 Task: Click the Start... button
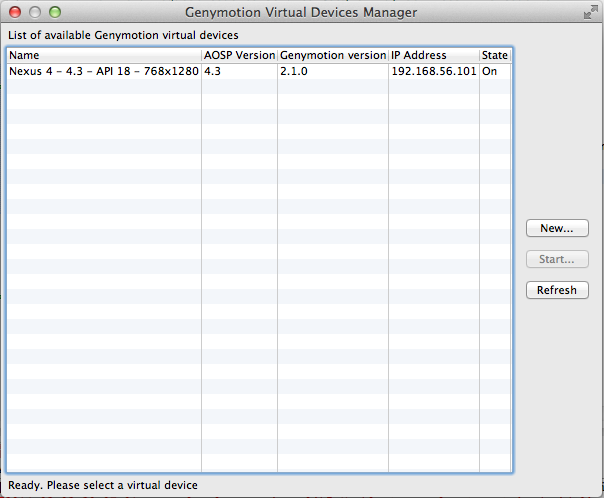pos(557,259)
